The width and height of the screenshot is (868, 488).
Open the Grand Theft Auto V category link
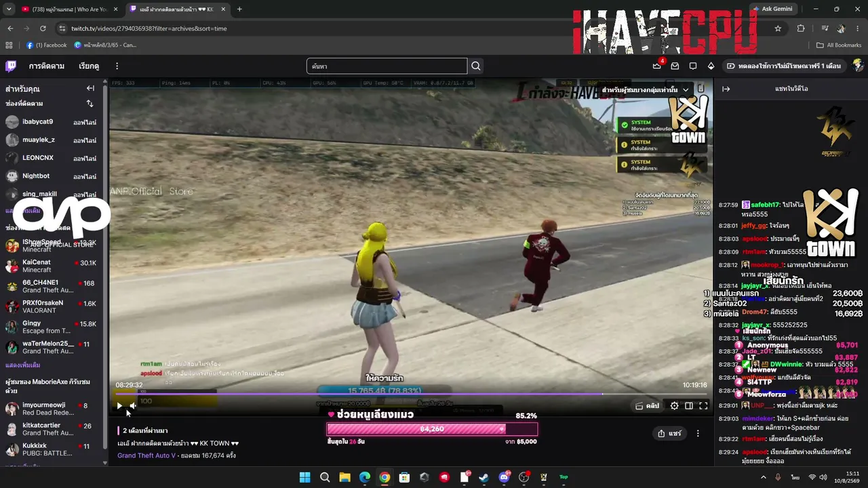click(146, 455)
